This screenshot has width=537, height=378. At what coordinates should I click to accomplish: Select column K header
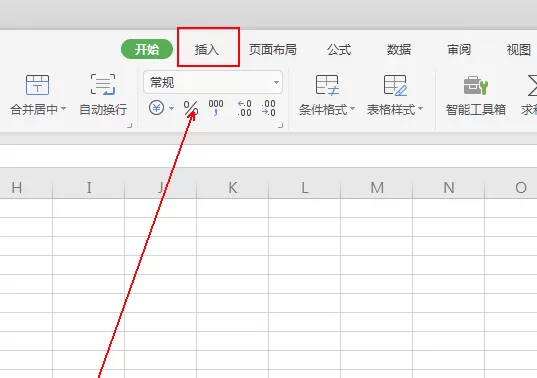tap(233, 188)
